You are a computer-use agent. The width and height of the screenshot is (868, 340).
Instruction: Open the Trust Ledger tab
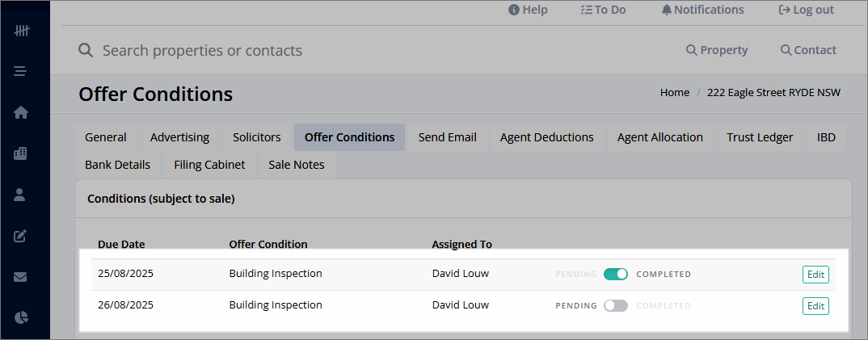[760, 137]
